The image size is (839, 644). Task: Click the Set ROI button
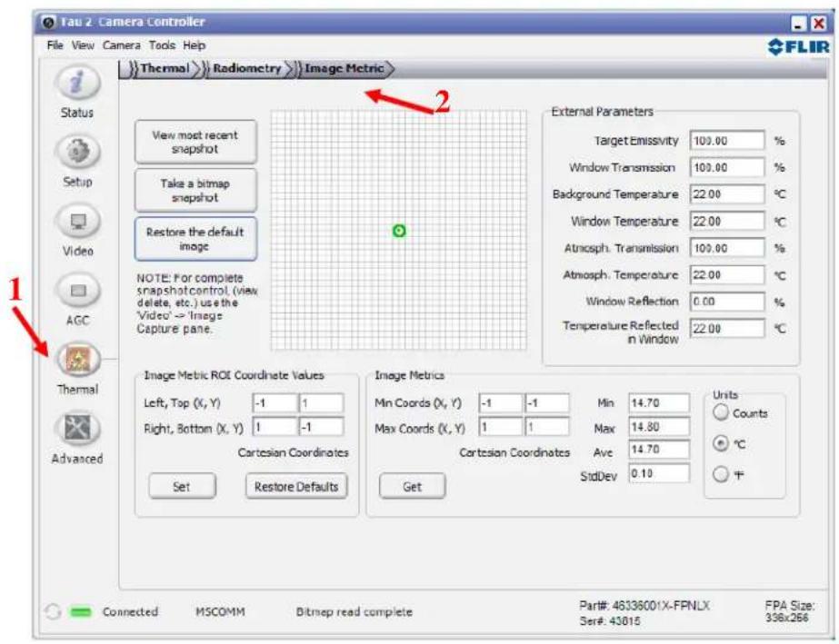click(183, 486)
